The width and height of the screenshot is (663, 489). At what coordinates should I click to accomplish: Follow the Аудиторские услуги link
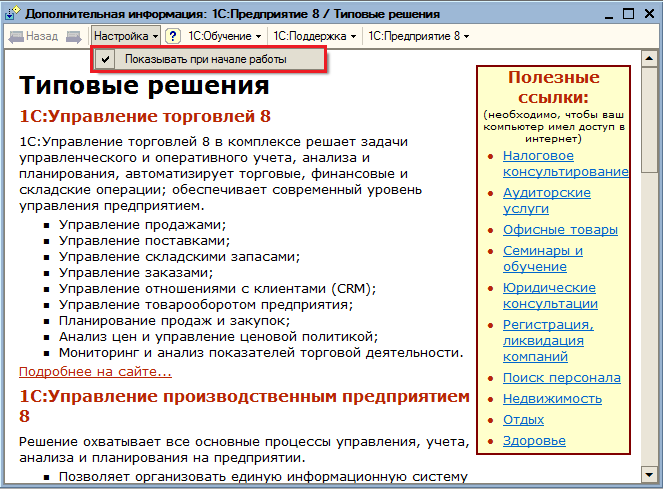coord(547,201)
